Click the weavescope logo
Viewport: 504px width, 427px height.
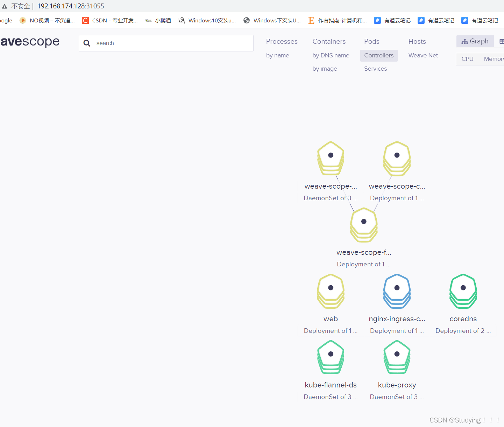point(30,42)
